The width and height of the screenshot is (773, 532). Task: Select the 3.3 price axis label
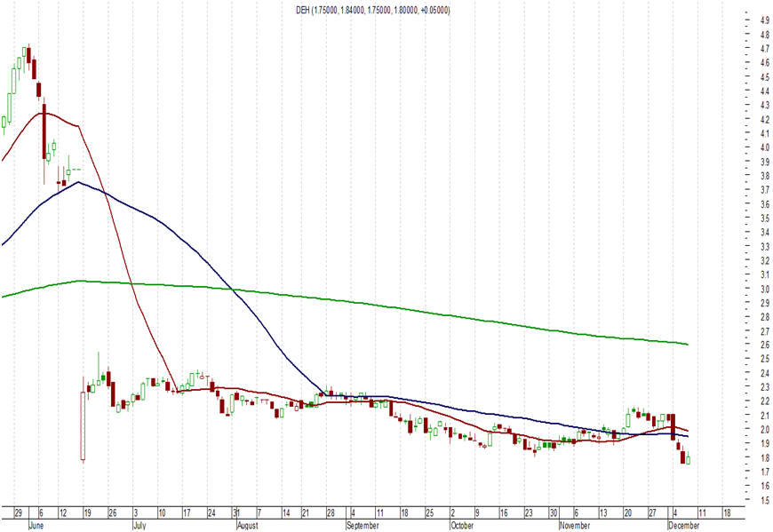pos(765,246)
